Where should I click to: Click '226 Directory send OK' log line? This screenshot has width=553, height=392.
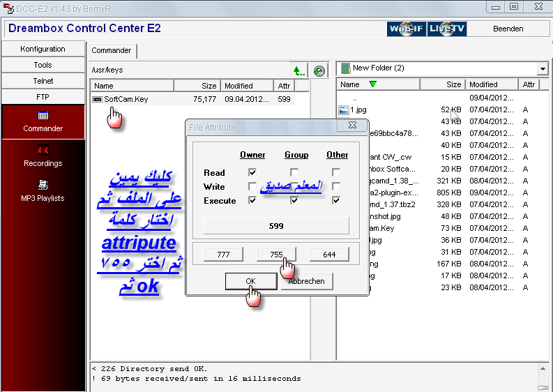point(149,369)
